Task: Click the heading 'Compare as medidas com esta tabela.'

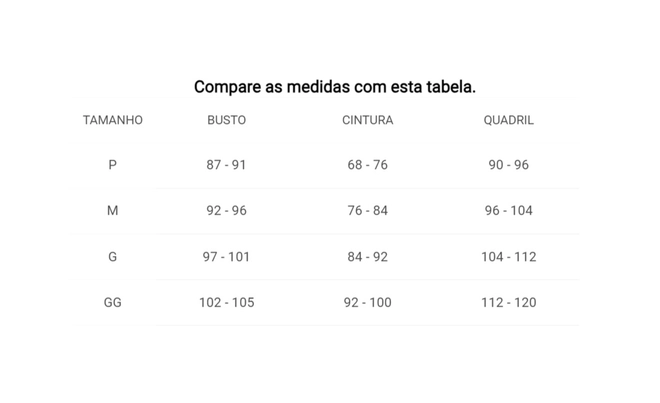Action: pyautogui.click(x=335, y=87)
